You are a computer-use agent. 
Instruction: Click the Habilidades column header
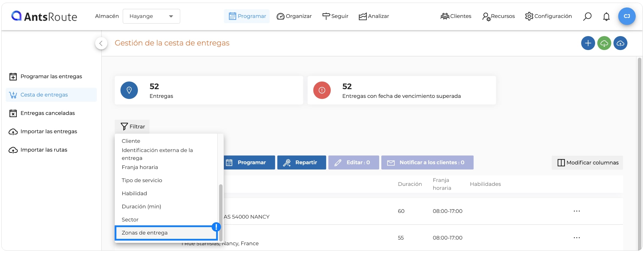click(x=485, y=184)
